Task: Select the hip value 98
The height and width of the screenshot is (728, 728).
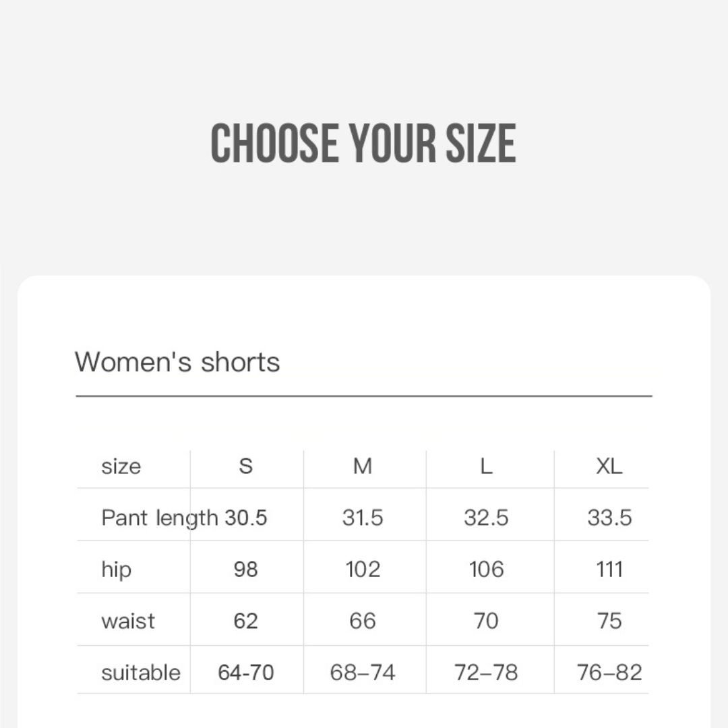Action: (246, 570)
